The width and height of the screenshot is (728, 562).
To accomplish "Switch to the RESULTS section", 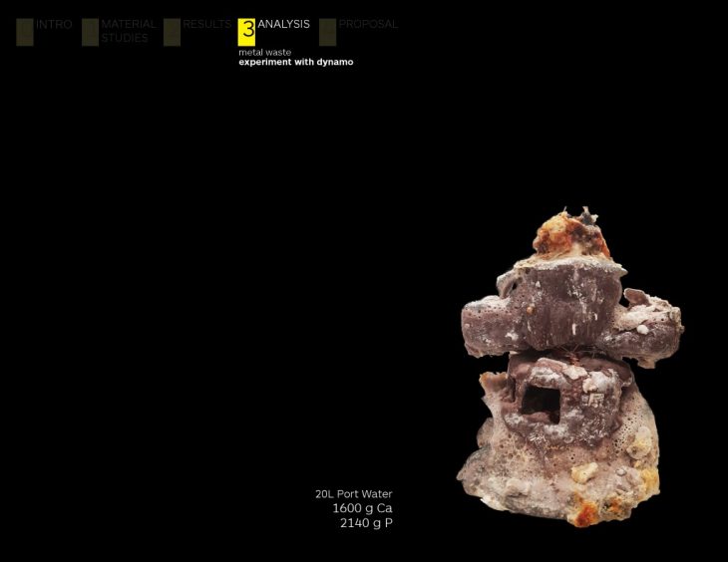I will [206, 24].
